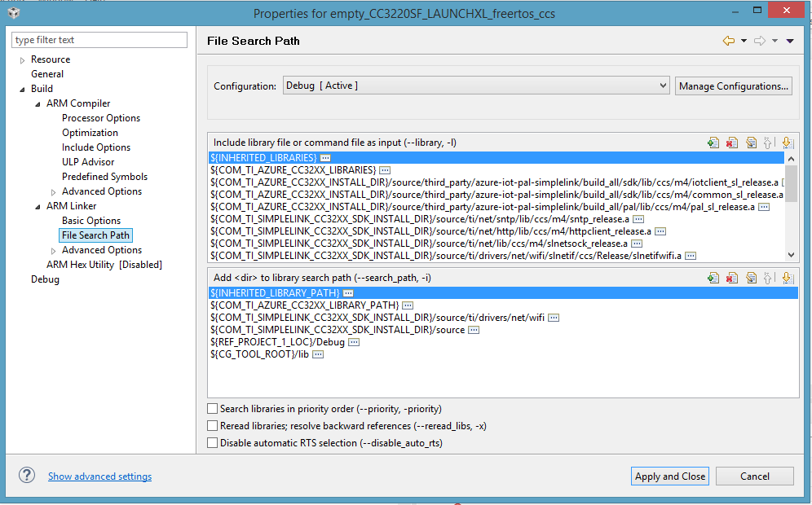Image resolution: width=812 pixels, height=505 pixels.
Task: Click the type filter text field
Action: [99, 40]
